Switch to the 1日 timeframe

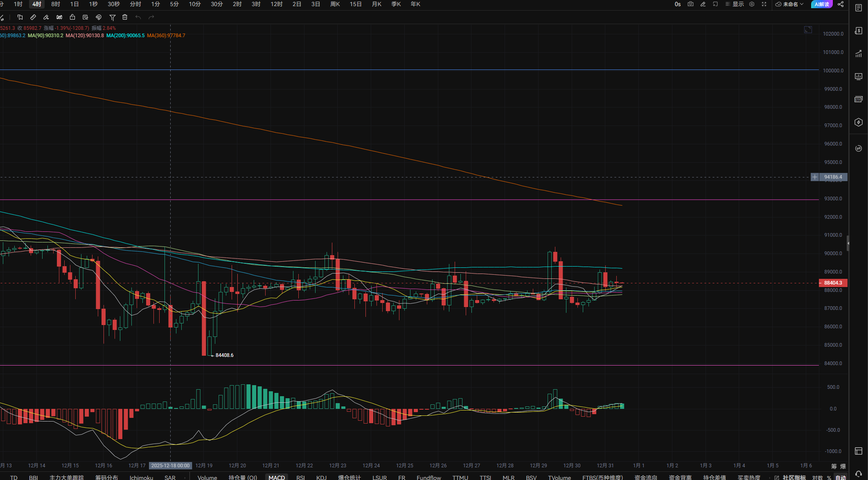pos(74,4)
